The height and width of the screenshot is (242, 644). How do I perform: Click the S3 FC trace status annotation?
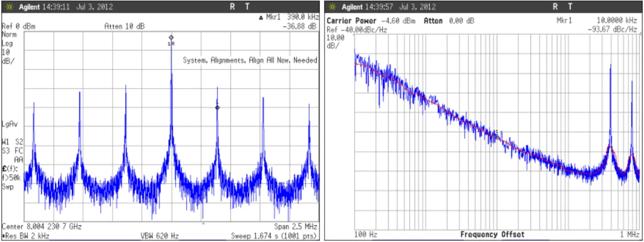coord(12,151)
